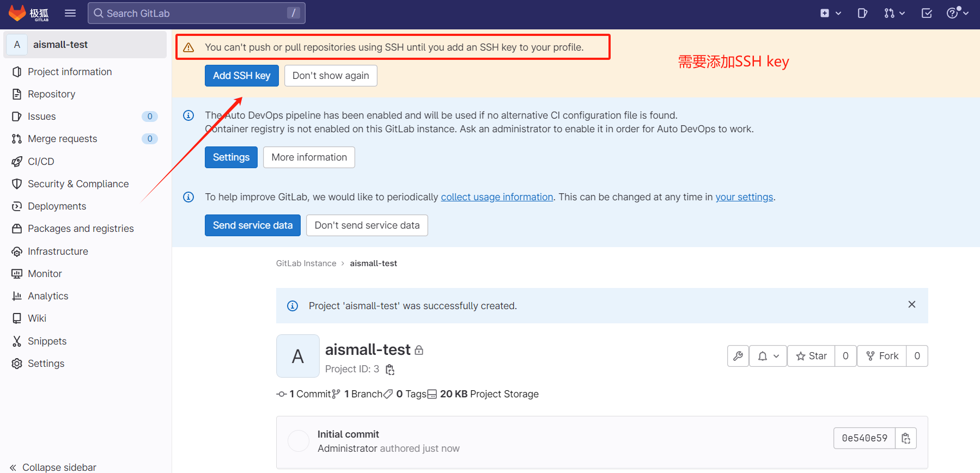This screenshot has width=980, height=473.
Task: Copy commit SHA icon button
Action: tap(906, 438)
